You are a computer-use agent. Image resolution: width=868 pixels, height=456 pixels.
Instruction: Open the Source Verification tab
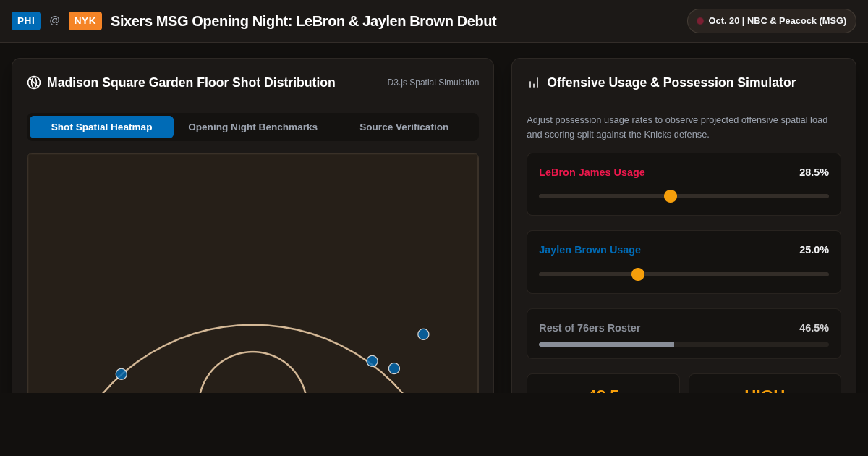click(x=404, y=127)
